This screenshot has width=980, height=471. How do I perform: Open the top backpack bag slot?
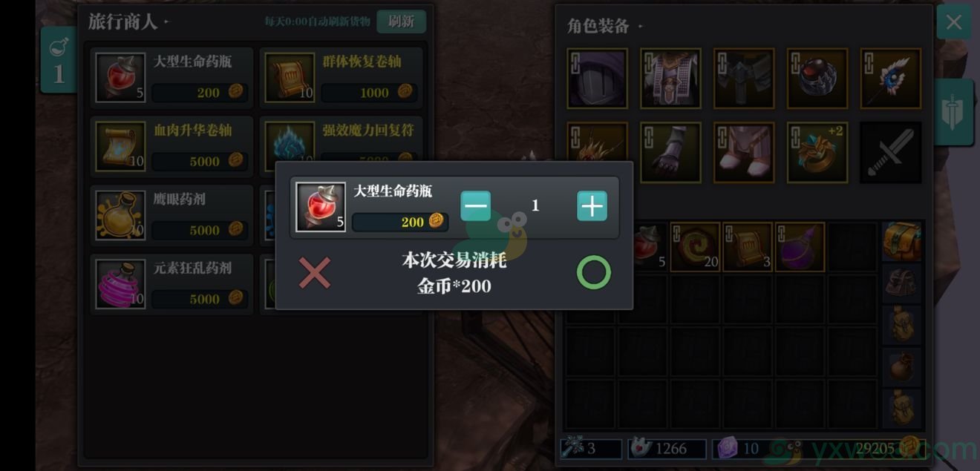pyautogui.click(x=902, y=242)
